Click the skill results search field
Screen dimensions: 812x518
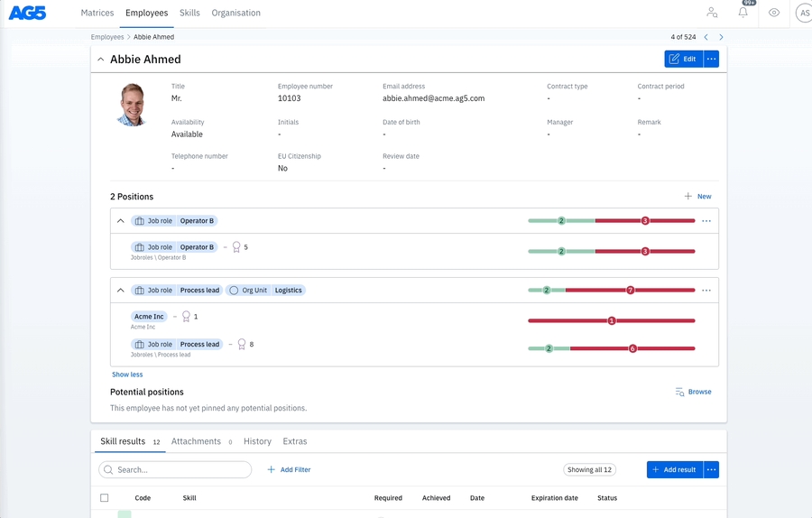tap(176, 469)
